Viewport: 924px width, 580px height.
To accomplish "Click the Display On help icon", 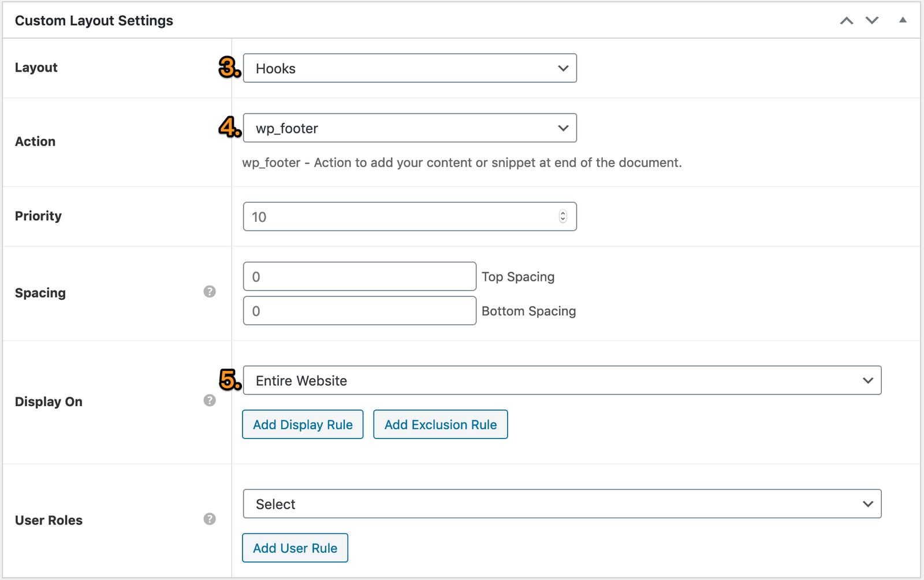I will pyautogui.click(x=208, y=400).
